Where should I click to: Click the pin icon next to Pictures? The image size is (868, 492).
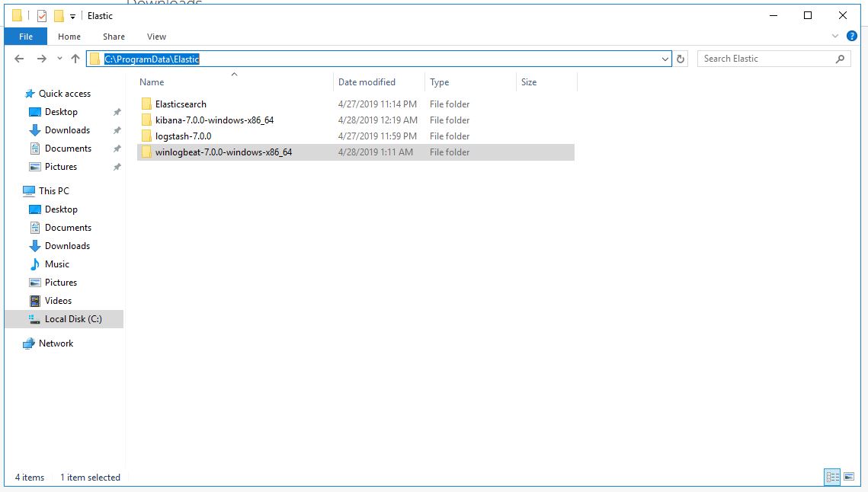point(117,167)
